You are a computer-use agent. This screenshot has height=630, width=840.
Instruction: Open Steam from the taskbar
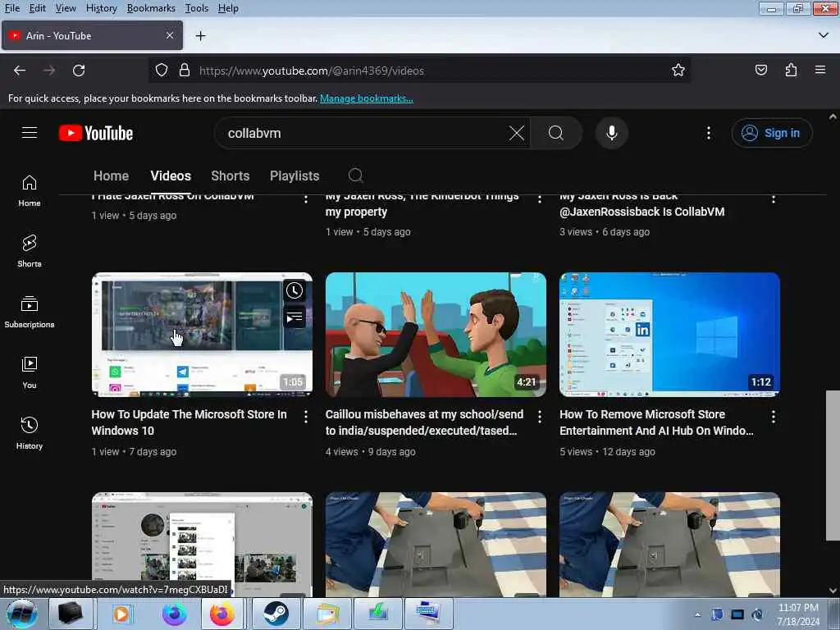point(276,614)
